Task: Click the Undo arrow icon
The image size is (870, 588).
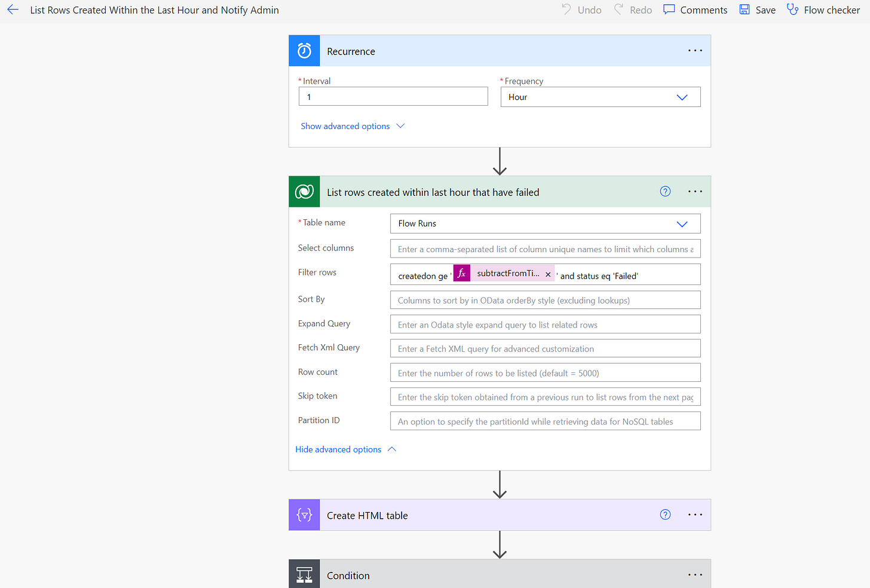Action: pos(566,10)
